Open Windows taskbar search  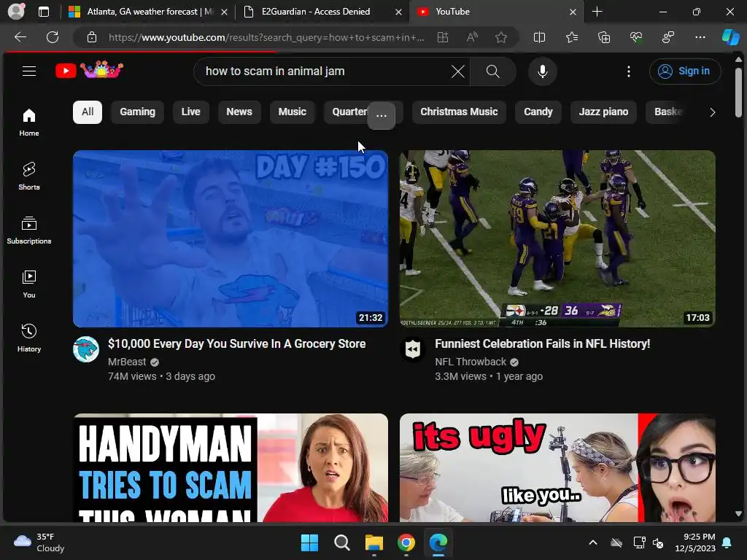(341, 542)
